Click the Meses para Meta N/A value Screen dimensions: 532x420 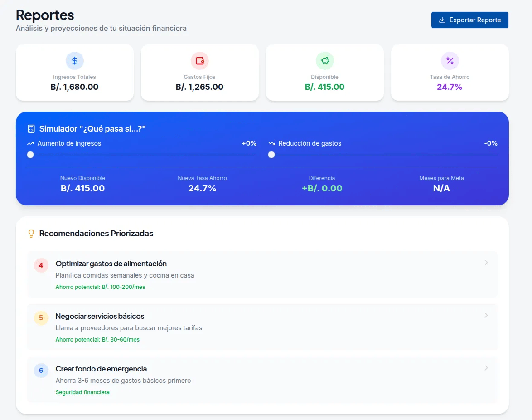tap(441, 188)
